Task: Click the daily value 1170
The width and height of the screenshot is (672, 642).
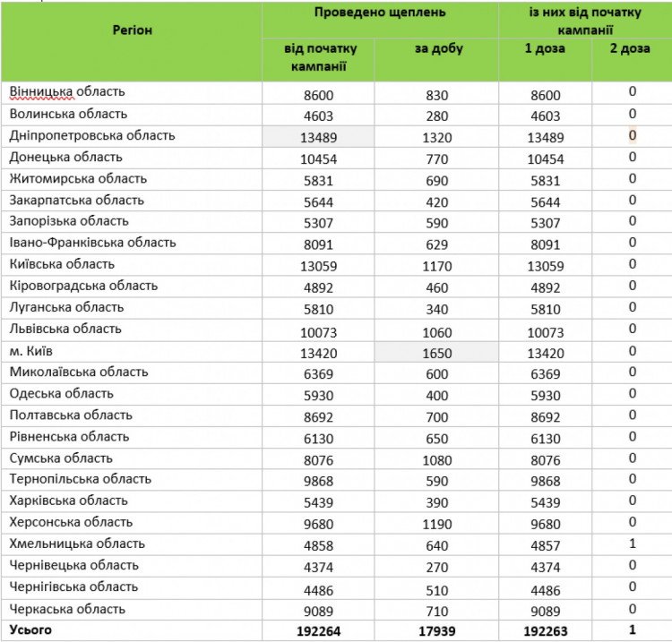Action: (x=436, y=267)
